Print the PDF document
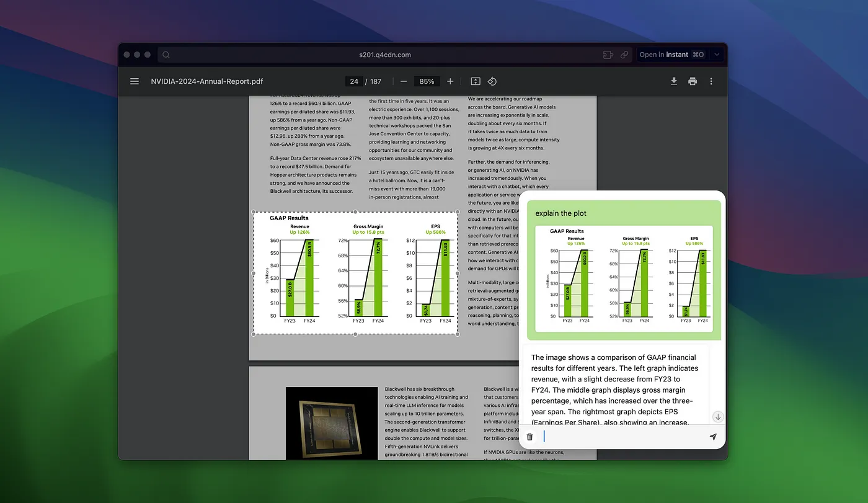868x503 pixels. 693,81
